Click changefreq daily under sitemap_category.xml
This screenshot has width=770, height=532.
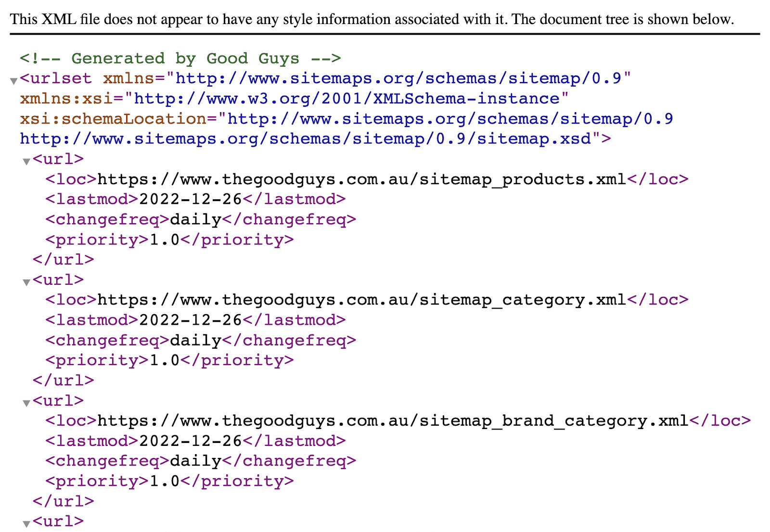[201, 341]
